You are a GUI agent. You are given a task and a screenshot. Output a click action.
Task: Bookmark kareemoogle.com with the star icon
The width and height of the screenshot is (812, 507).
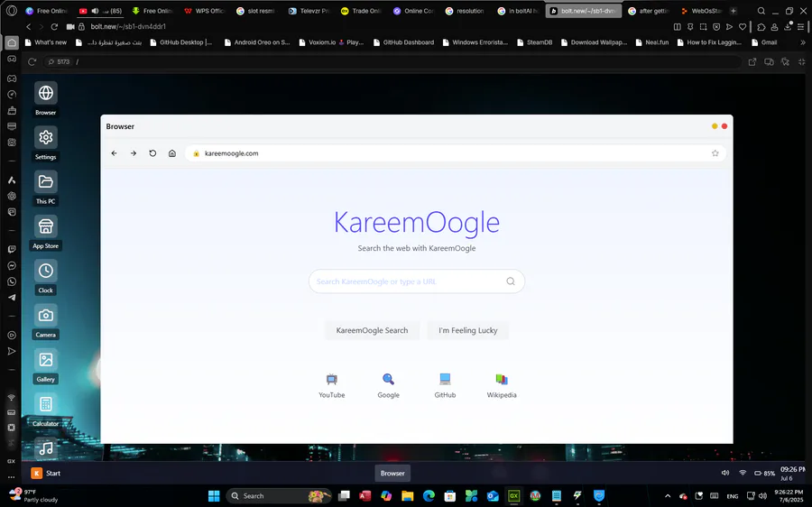pos(715,153)
